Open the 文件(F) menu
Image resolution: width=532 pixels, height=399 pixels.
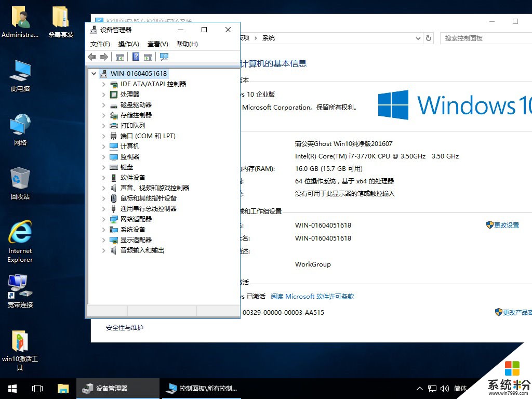pos(100,44)
